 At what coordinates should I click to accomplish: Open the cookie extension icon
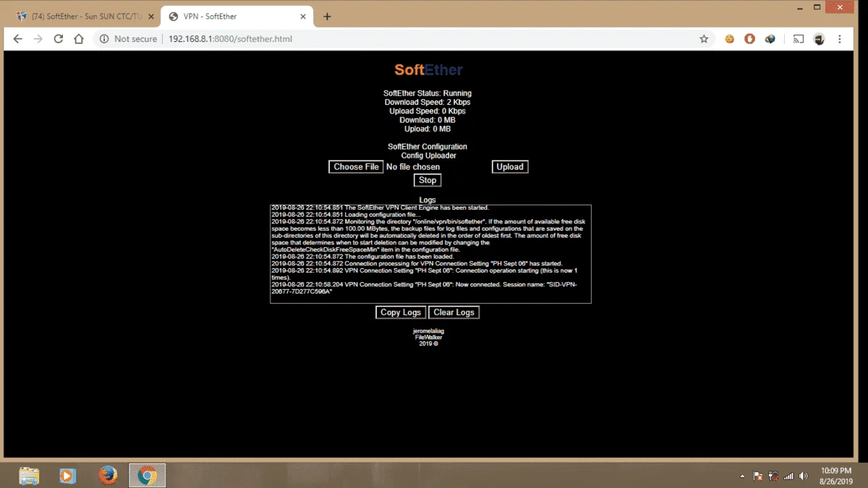[x=730, y=39]
